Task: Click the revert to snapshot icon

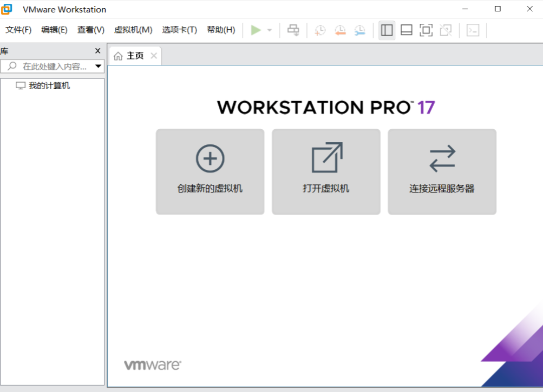Action: pos(340,30)
